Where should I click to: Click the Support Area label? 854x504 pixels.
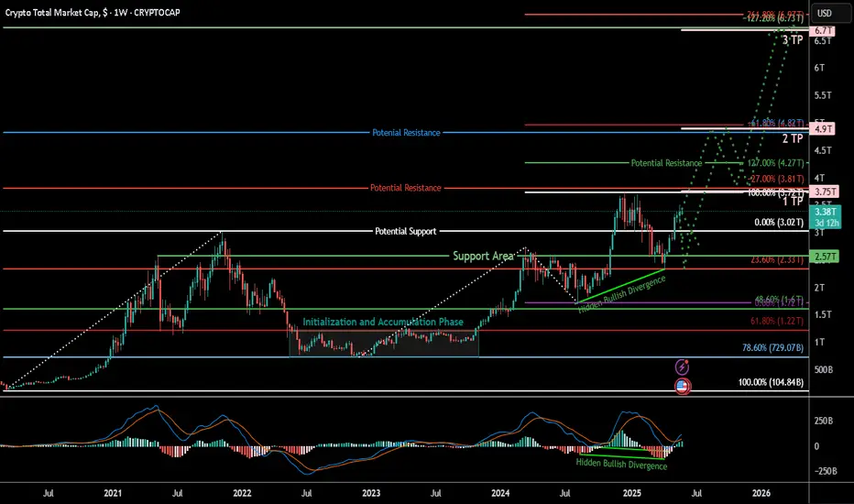tap(483, 256)
